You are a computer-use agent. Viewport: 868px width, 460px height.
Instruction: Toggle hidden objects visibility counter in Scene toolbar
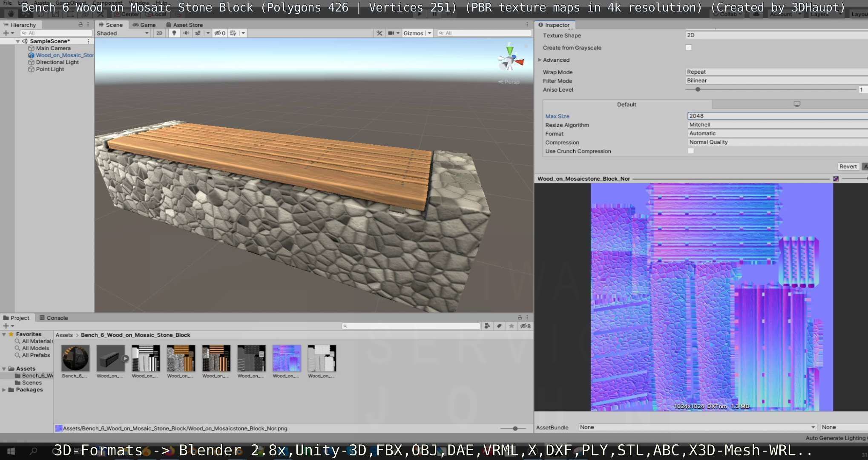pos(220,33)
